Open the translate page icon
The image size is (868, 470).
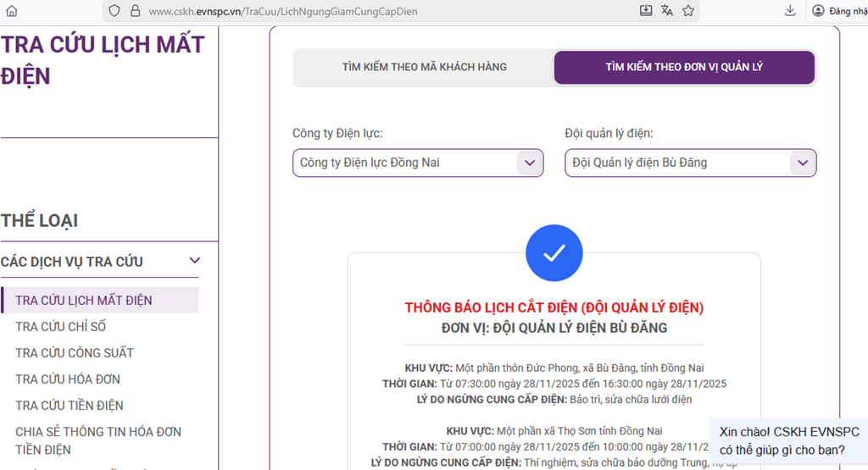click(667, 11)
